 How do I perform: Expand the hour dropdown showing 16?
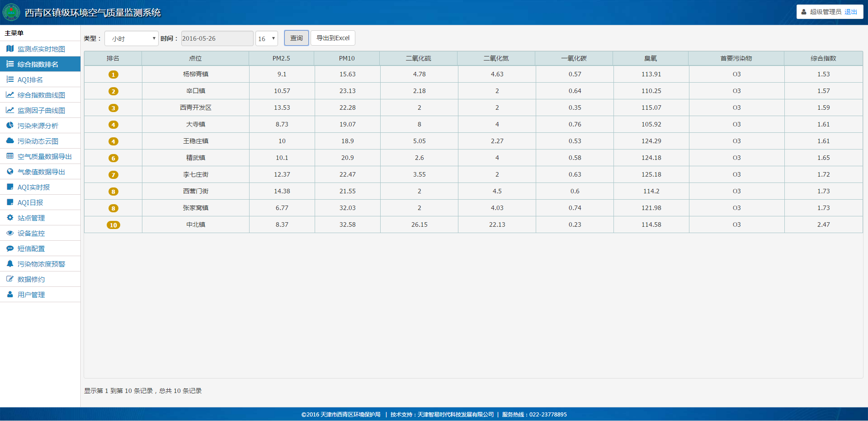pyautogui.click(x=266, y=38)
